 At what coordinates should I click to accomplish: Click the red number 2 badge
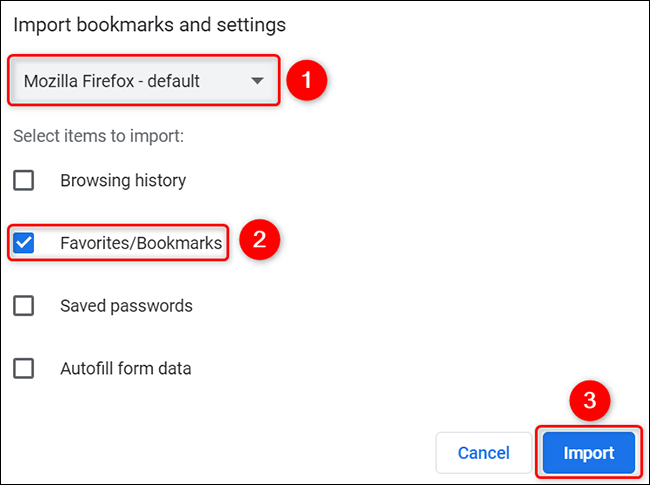(258, 240)
